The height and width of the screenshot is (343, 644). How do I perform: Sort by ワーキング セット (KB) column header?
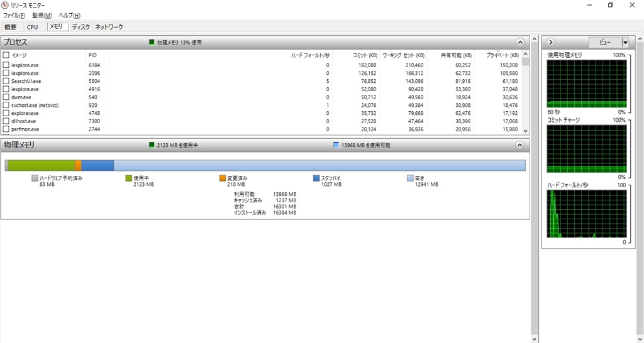(x=403, y=55)
